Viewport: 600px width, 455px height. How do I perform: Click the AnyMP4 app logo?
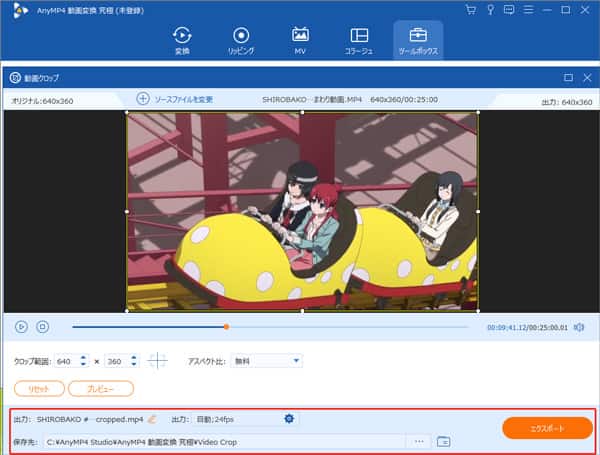20,10
